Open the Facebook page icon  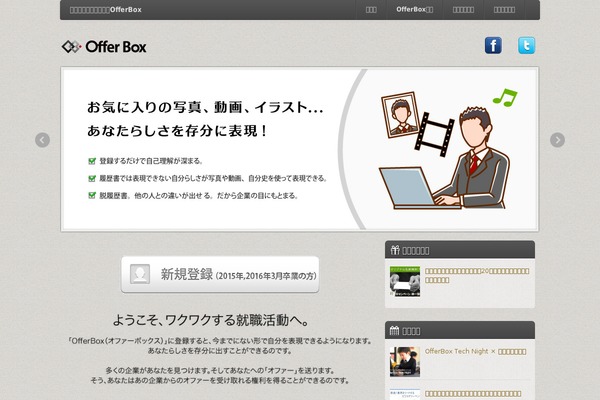[493, 46]
